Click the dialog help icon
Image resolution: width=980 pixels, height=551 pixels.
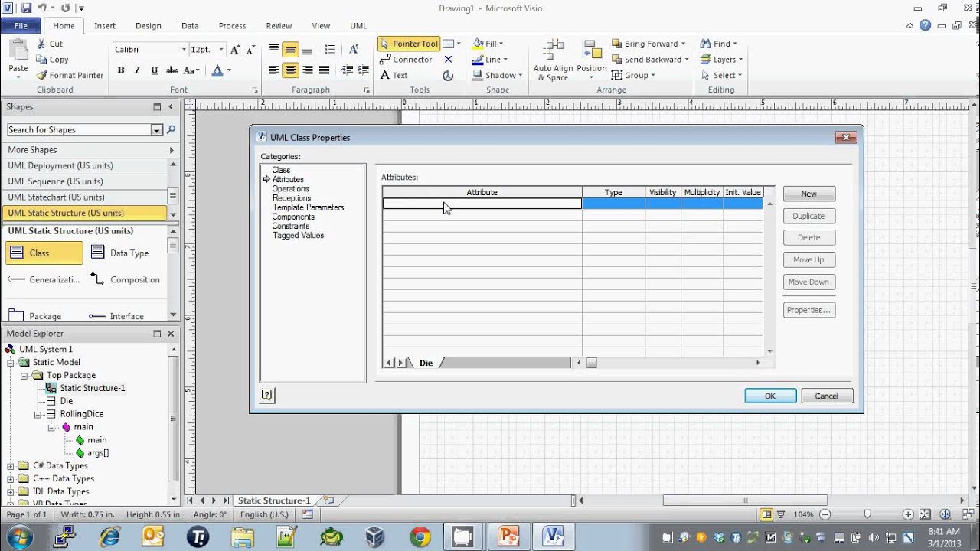point(267,395)
